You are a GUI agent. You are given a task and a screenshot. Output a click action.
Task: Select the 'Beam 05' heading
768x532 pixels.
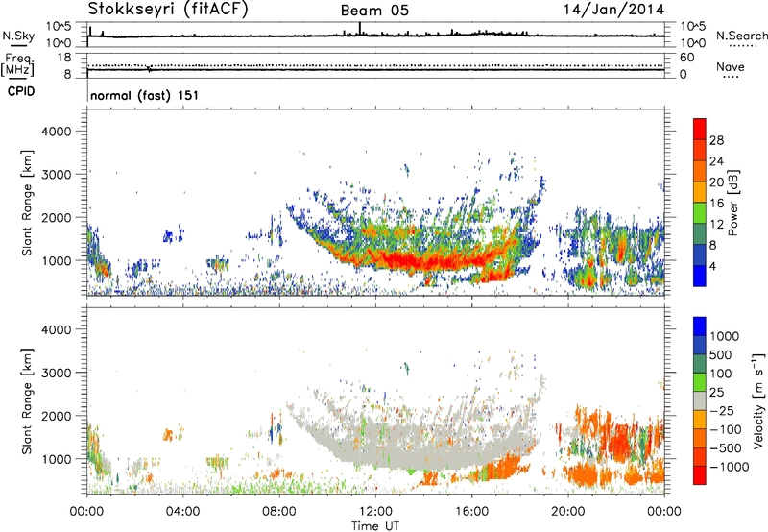pos(374,11)
